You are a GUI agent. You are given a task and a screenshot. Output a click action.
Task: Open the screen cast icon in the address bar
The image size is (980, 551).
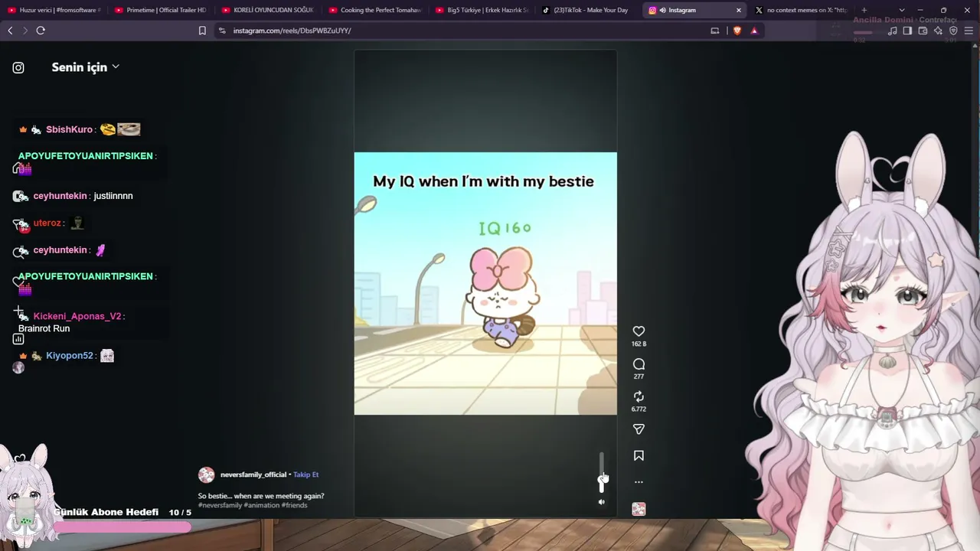coord(715,31)
